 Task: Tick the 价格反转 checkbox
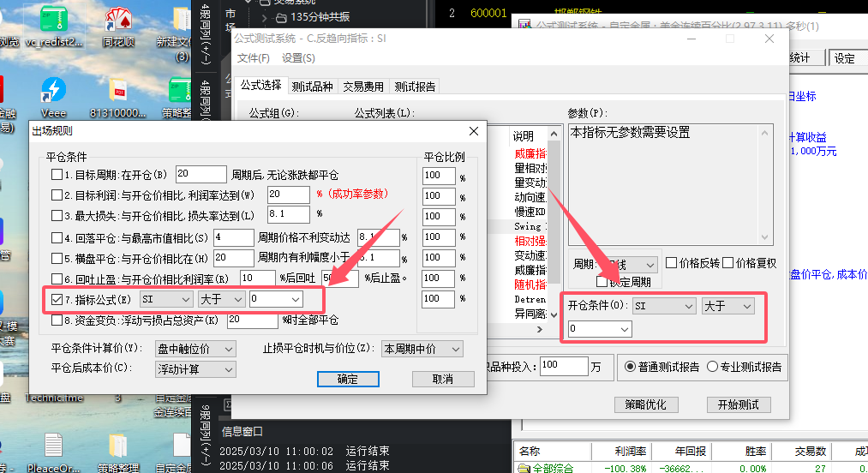point(671,262)
